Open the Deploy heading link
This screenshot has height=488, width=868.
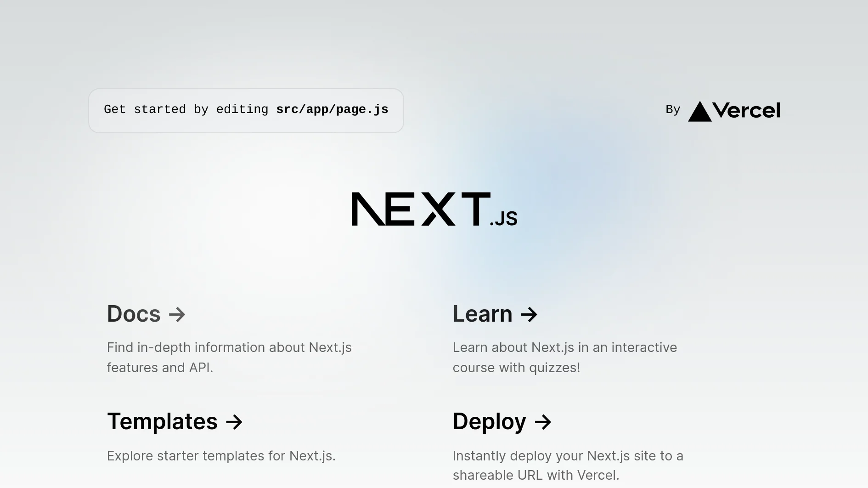coord(502,422)
